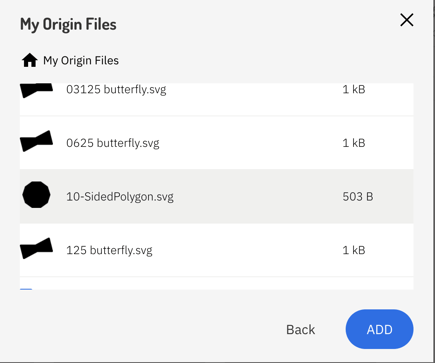The height and width of the screenshot is (363, 435).
Task: Click the partially visible blue item at list bottom
Action: coord(26,289)
